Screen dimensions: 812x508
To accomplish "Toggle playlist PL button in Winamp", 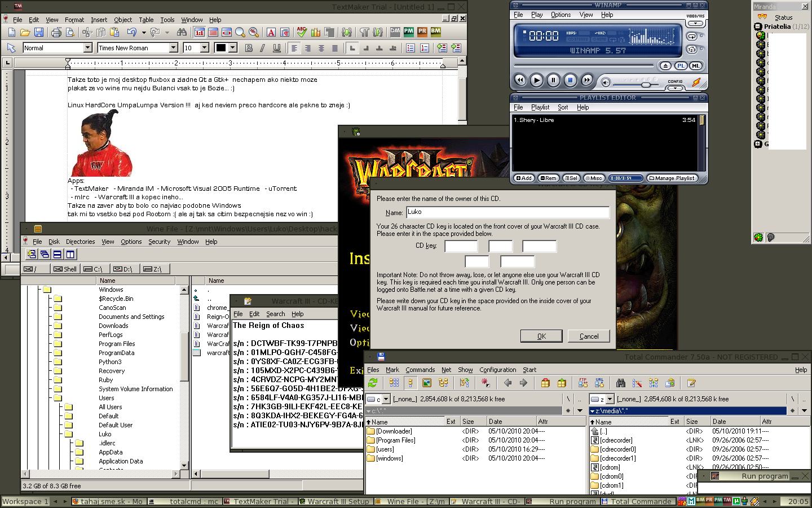I will click(x=681, y=66).
